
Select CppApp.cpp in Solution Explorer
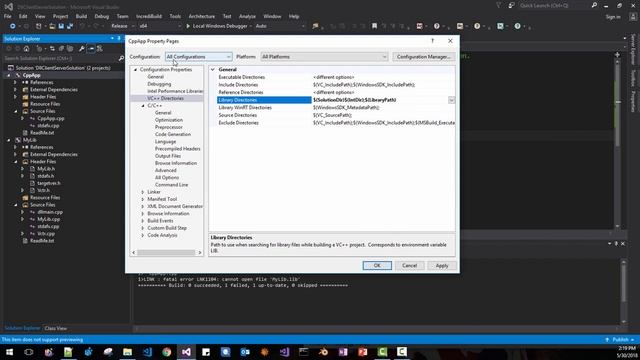(51, 119)
